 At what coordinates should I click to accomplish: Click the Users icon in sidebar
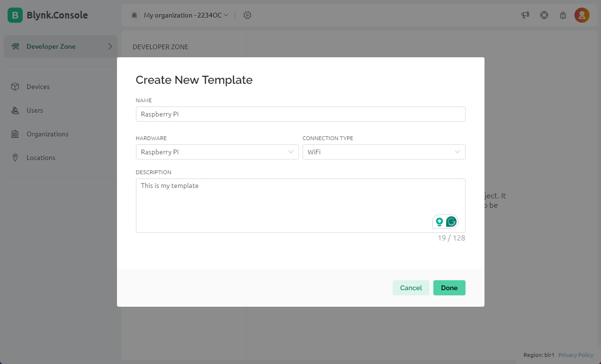point(15,110)
